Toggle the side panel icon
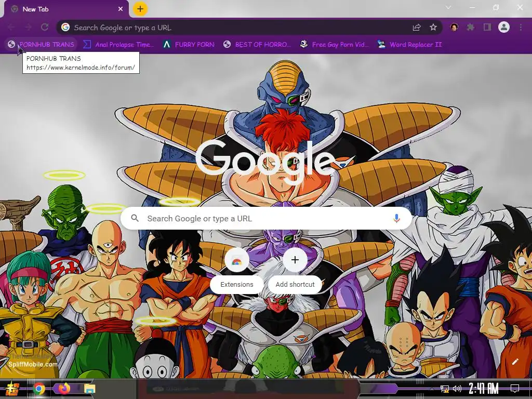 pos(487,27)
